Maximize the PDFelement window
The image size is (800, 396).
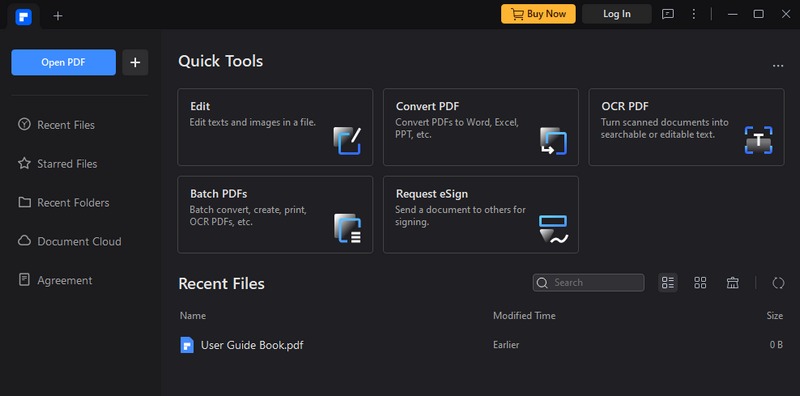point(759,14)
